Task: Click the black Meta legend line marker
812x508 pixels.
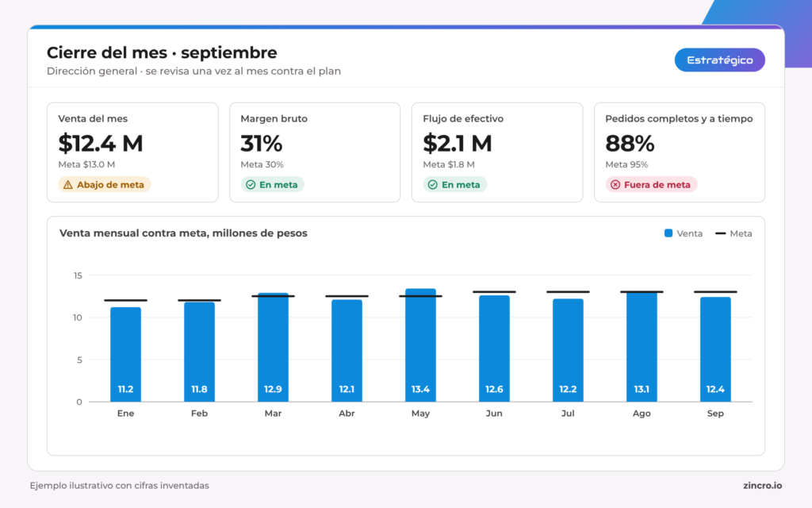Action: point(720,233)
